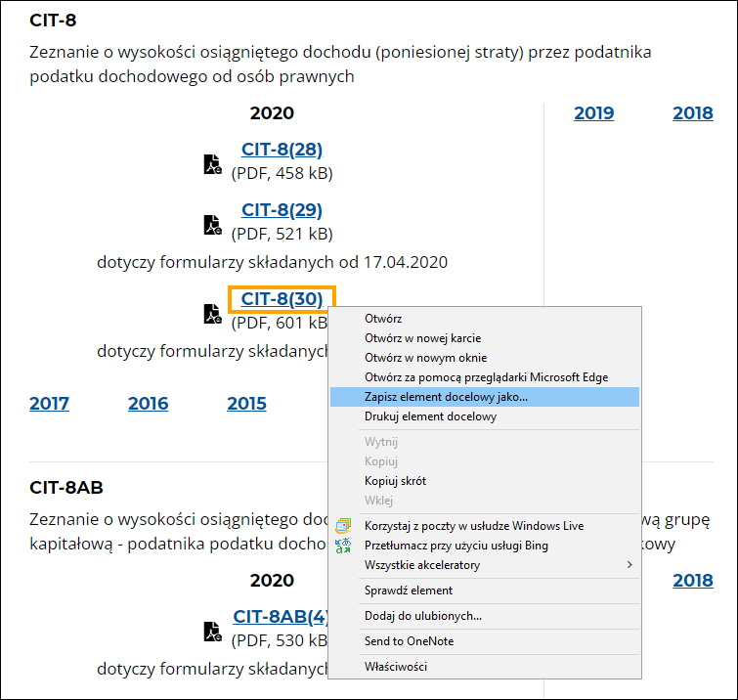Click 'Dodaj do ulubionych...' menu item
This screenshot has height=700, width=738.
click(423, 616)
